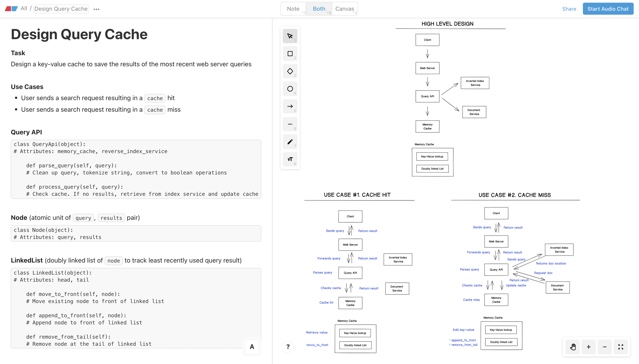639x364 pixels.
Task: Select the ellipse shape tool
Action: pyautogui.click(x=290, y=89)
